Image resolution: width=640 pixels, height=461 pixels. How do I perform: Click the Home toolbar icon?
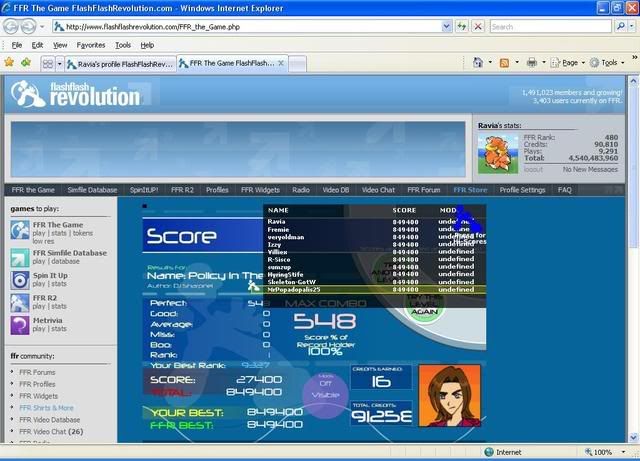479,63
